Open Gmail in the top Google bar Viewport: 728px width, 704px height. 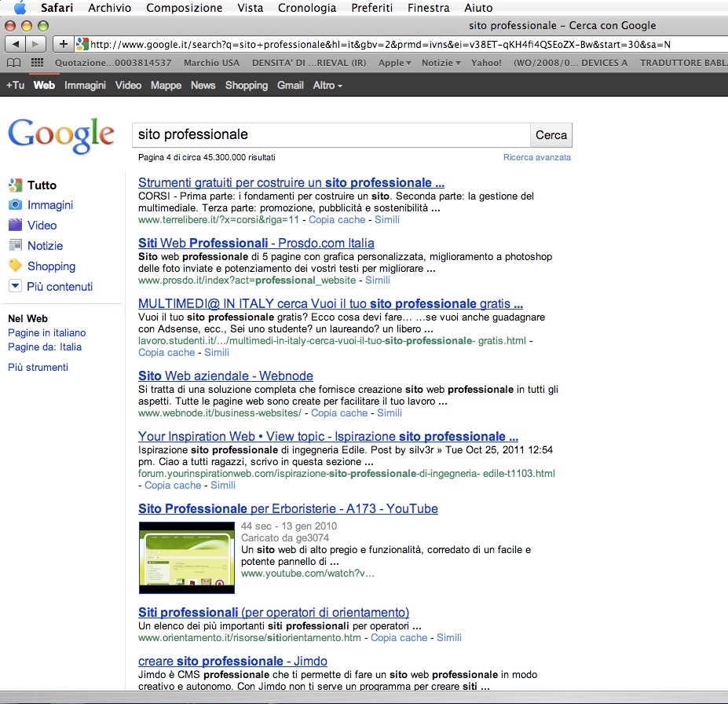tap(290, 86)
